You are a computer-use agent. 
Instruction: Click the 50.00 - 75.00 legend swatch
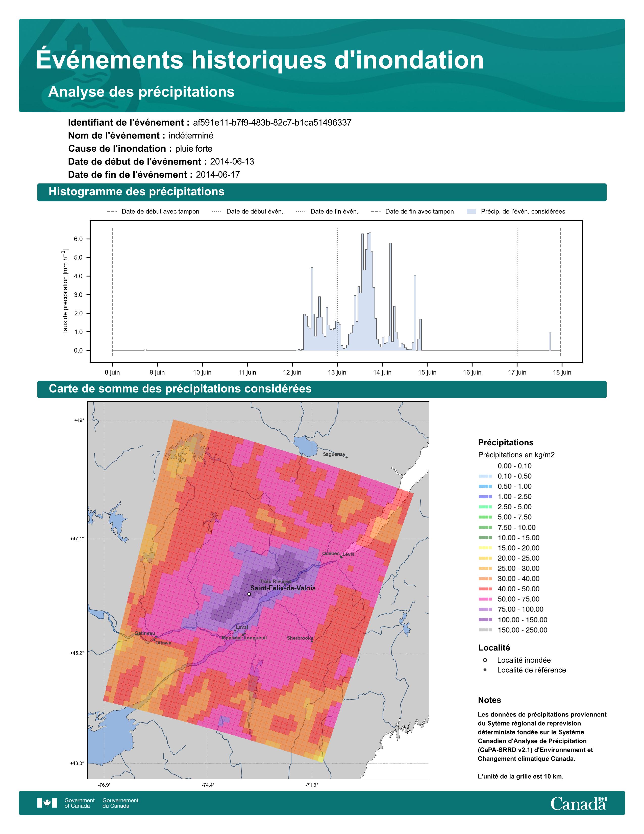pos(485,599)
